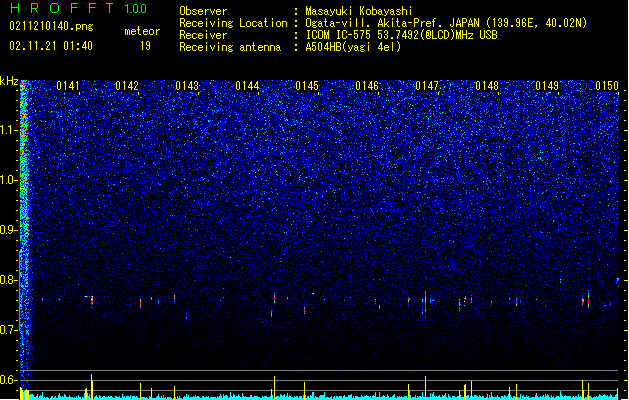Click the 0145 time marker
Screen dimensions: 629x400
(x=307, y=86)
